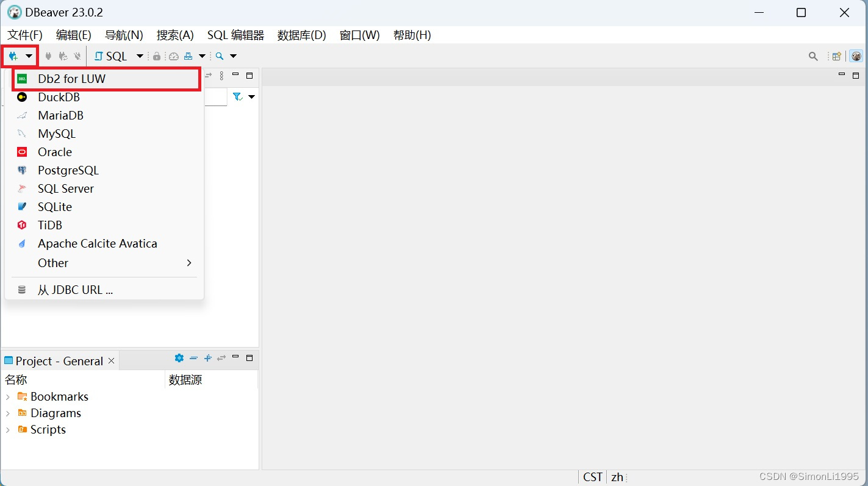Image resolution: width=868 pixels, height=486 pixels.
Task: Choose SQLite from the connection menu
Action: (104, 207)
